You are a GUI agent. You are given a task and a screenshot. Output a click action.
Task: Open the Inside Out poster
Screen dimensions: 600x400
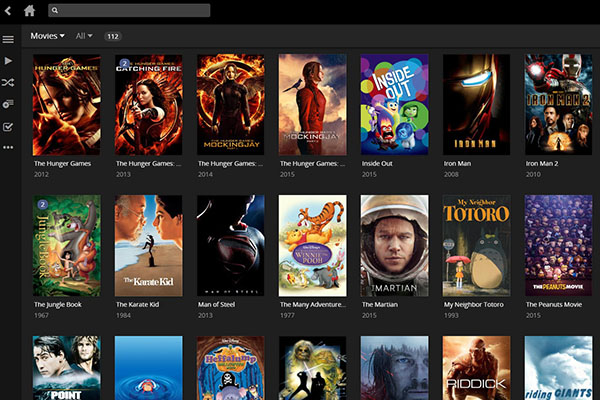(395, 105)
